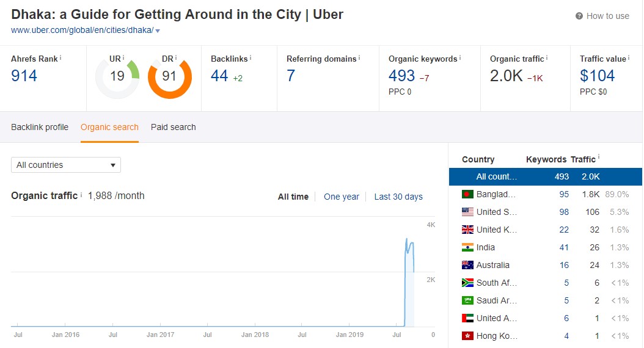Click the Referring domains count 7
Screen dimensions: 644x348
point(291,76)
